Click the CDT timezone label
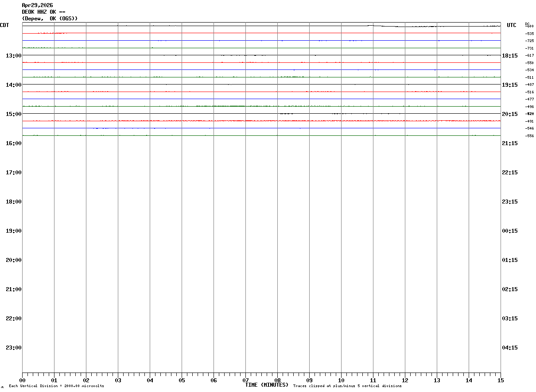This screenshot has height=392, width=536. pos(5,25)
